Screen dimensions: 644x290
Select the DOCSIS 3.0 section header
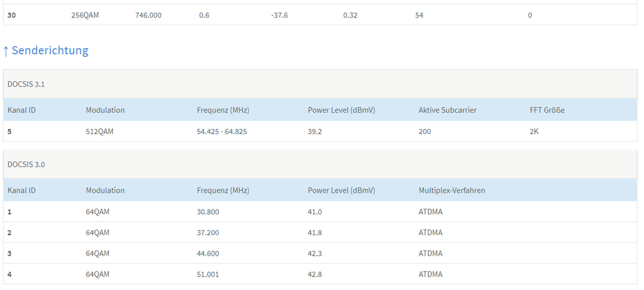[26, 164]
